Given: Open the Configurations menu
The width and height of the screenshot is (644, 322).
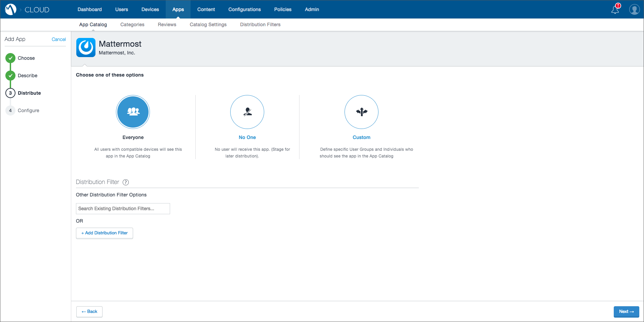Looking at the screenshot, I should click(245, 9).
